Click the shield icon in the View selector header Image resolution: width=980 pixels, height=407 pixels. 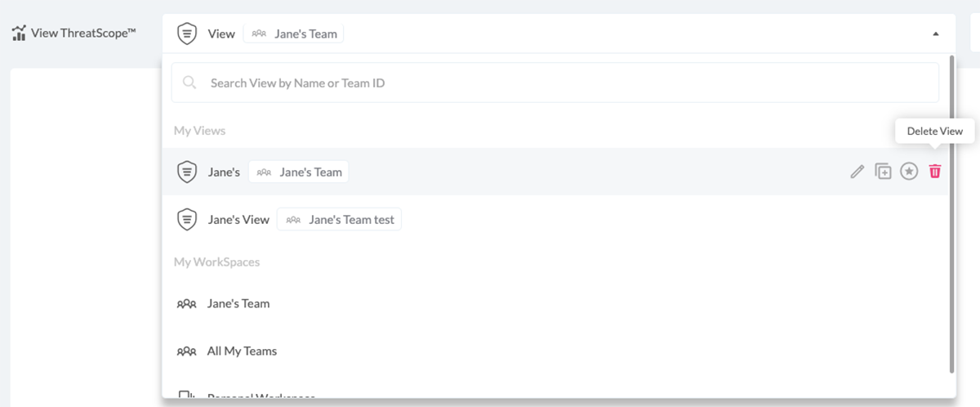187,34
